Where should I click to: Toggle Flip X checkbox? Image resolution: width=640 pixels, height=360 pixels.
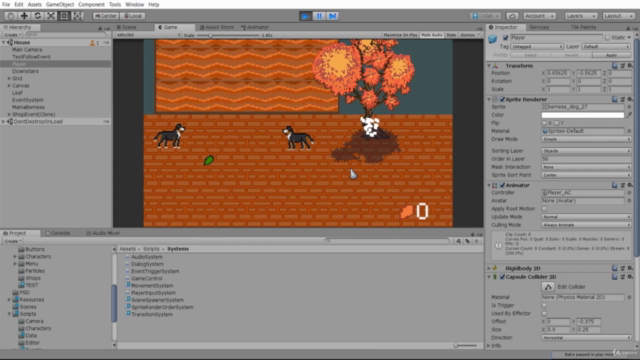(544, 123)
